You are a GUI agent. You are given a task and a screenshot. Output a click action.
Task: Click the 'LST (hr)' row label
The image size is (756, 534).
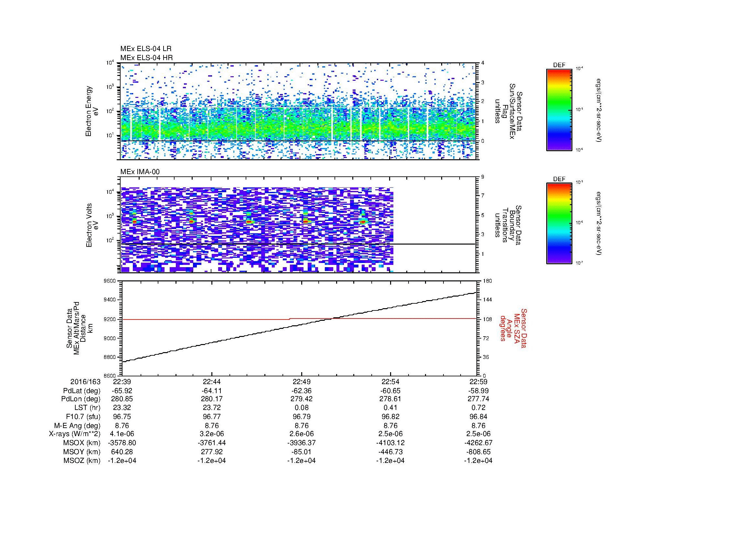[87, 408]
